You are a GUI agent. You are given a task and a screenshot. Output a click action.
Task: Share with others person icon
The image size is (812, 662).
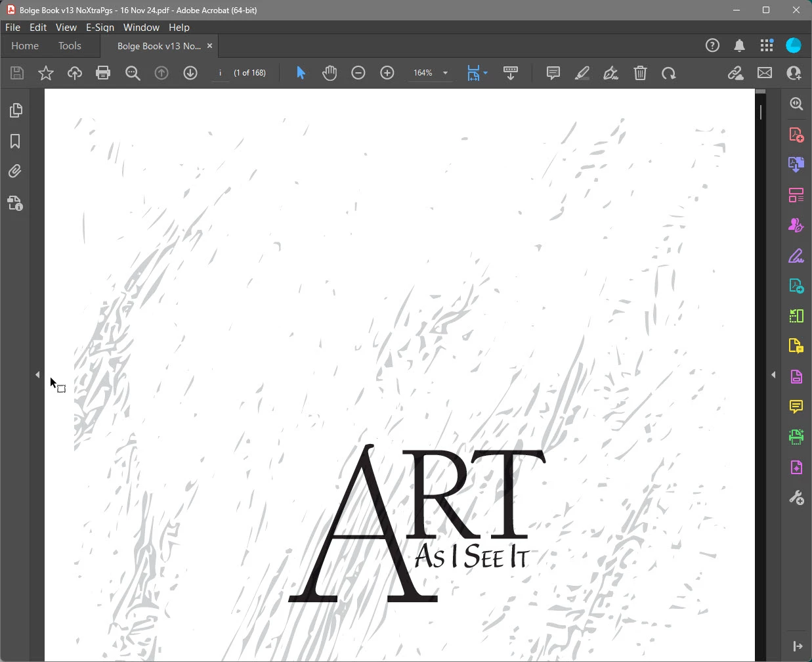(x=794, y=73)
